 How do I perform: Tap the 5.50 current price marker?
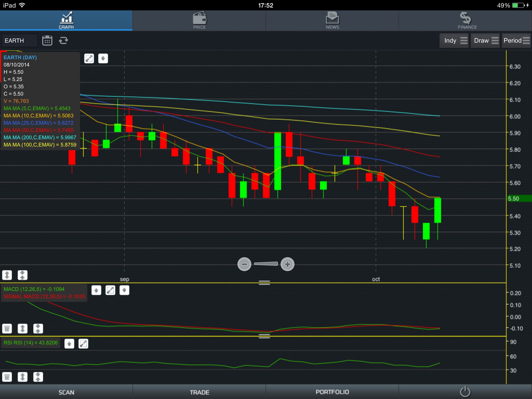(519, 198)
